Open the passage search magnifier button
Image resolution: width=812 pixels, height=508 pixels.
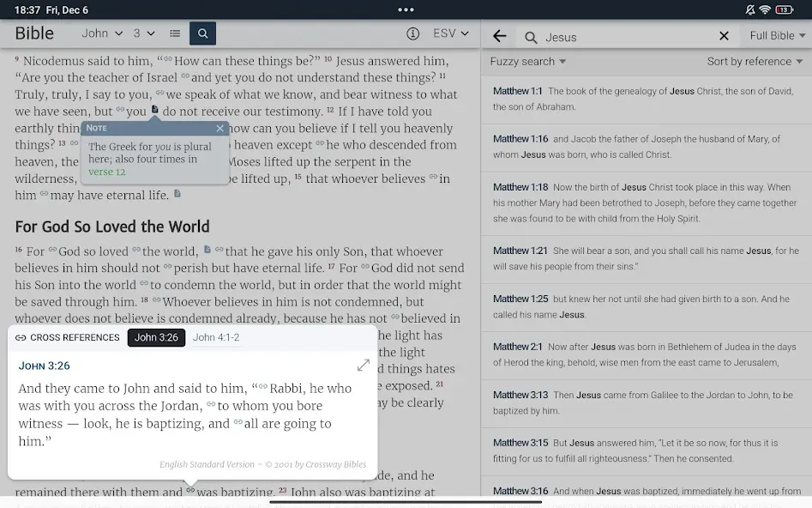[202, 33]
